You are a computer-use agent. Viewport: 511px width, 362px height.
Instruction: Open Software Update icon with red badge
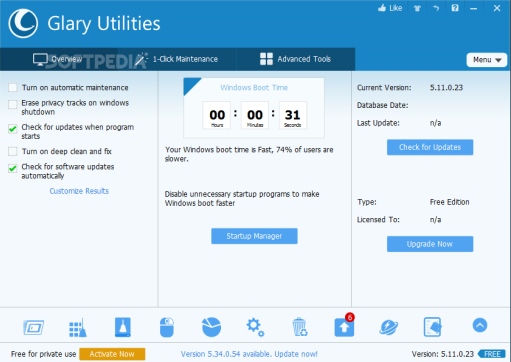[x=344, y=326]
